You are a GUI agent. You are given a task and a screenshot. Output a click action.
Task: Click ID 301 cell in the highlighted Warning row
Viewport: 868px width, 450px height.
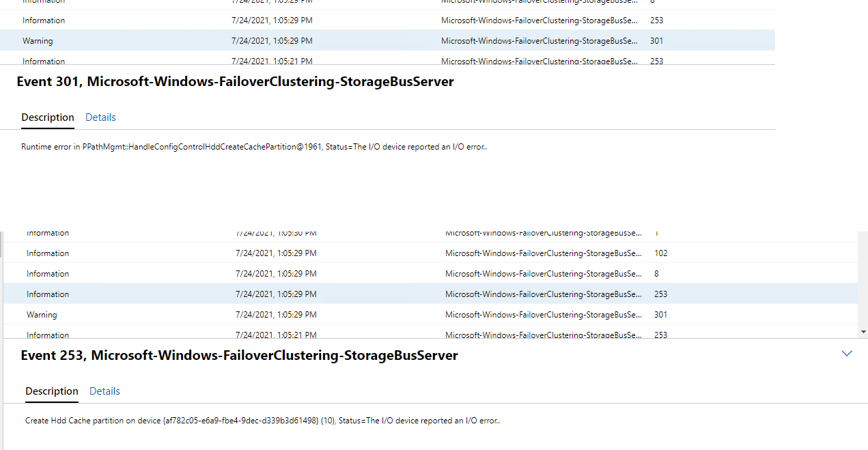pyautogui.click(x=657, y=41)
